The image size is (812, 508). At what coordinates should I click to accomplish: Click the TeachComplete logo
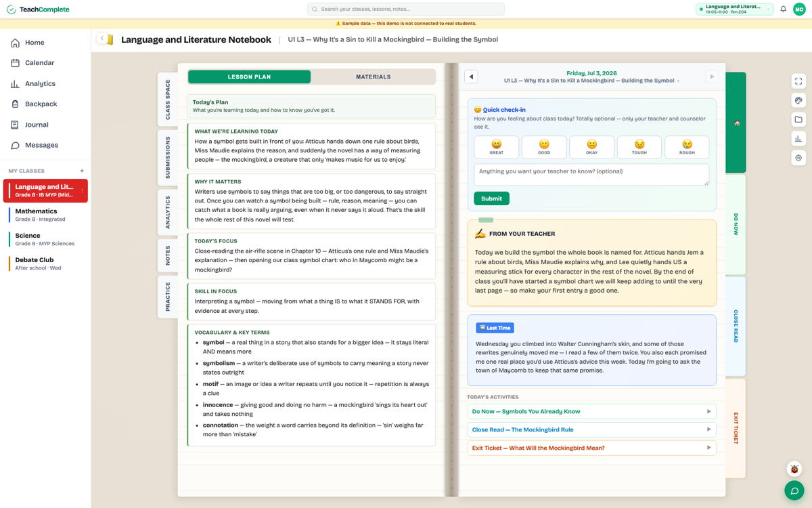38,9
